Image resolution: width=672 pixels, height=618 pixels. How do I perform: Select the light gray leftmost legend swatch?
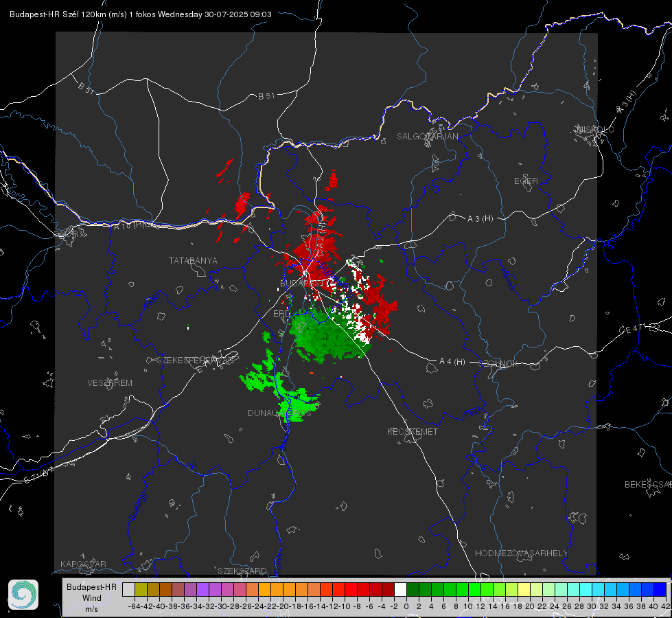[x=128, y=590]
